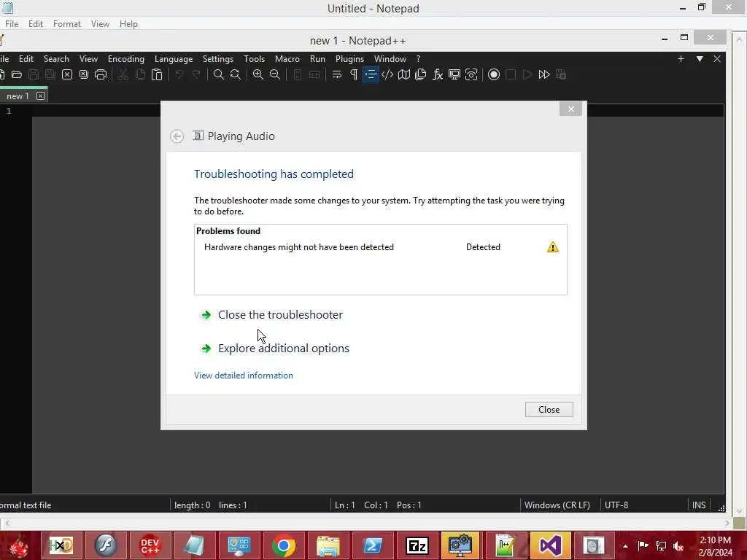
Task: Open the Notepad++ Window menu
Action: [x=390, y=58]
